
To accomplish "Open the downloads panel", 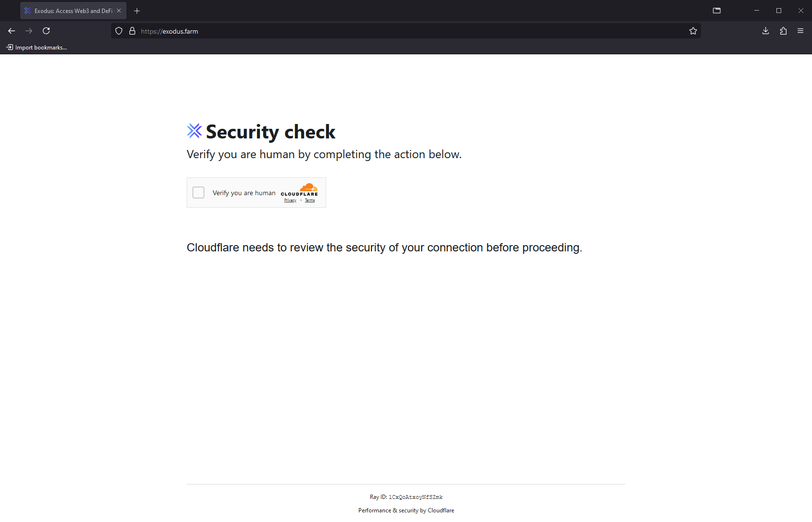I will coord(766,31).
